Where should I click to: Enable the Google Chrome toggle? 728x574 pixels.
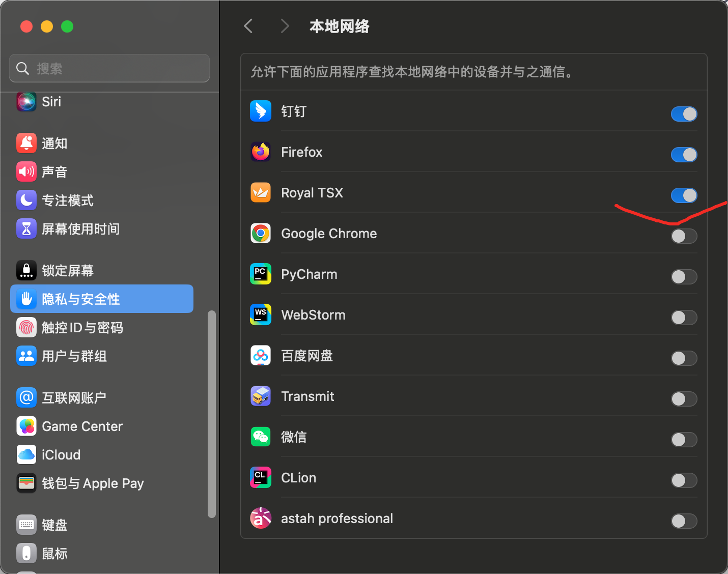684,236
